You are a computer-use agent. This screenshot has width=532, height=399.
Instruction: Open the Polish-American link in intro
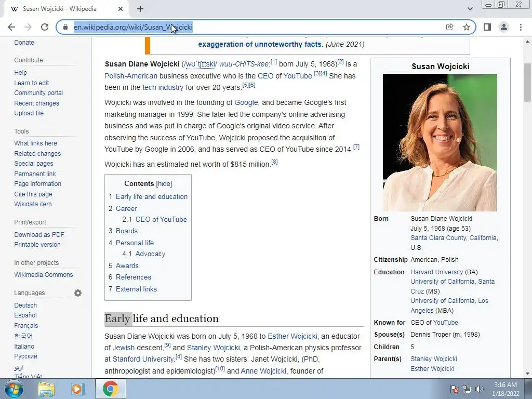point(131,76)
